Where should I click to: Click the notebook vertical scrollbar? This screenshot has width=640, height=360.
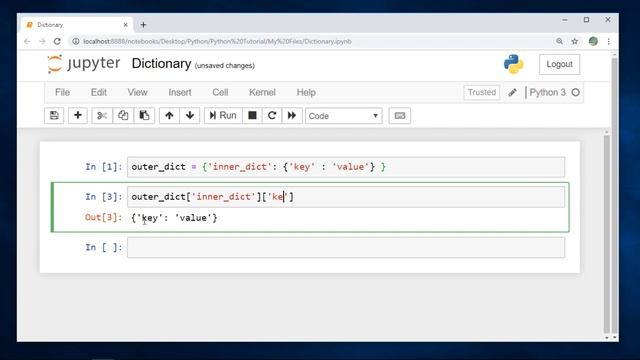pos(607,234)
